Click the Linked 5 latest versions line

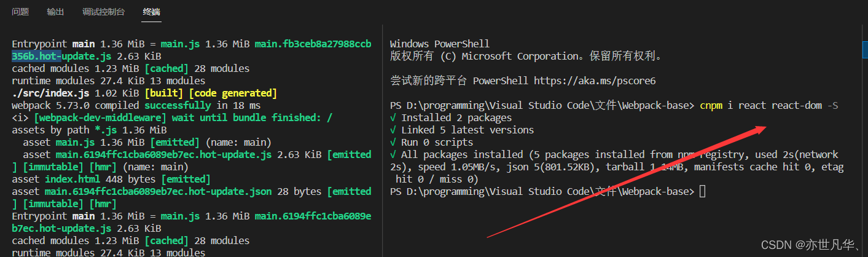pos(467,130)
